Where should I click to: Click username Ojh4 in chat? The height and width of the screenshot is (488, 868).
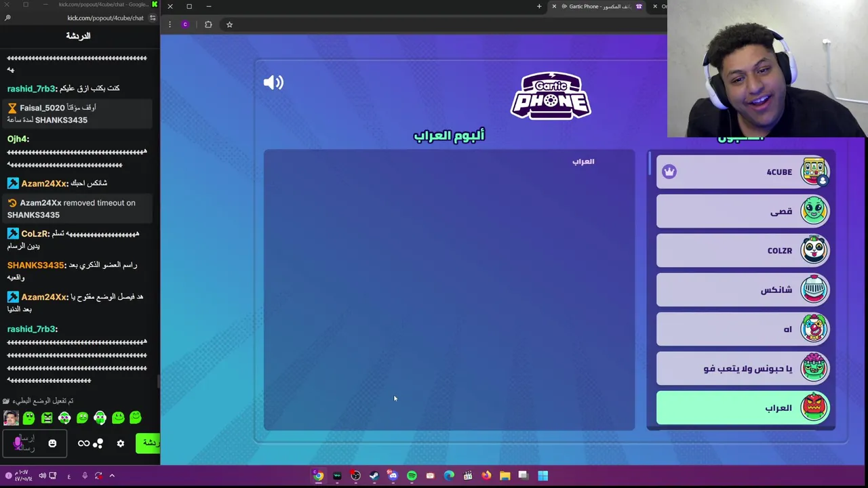(x=17, y=139)
